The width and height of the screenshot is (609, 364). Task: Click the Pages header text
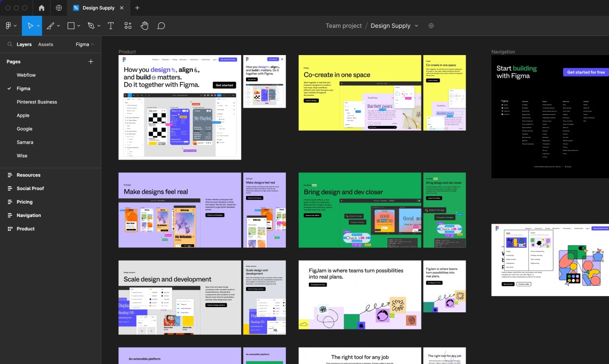13,61
